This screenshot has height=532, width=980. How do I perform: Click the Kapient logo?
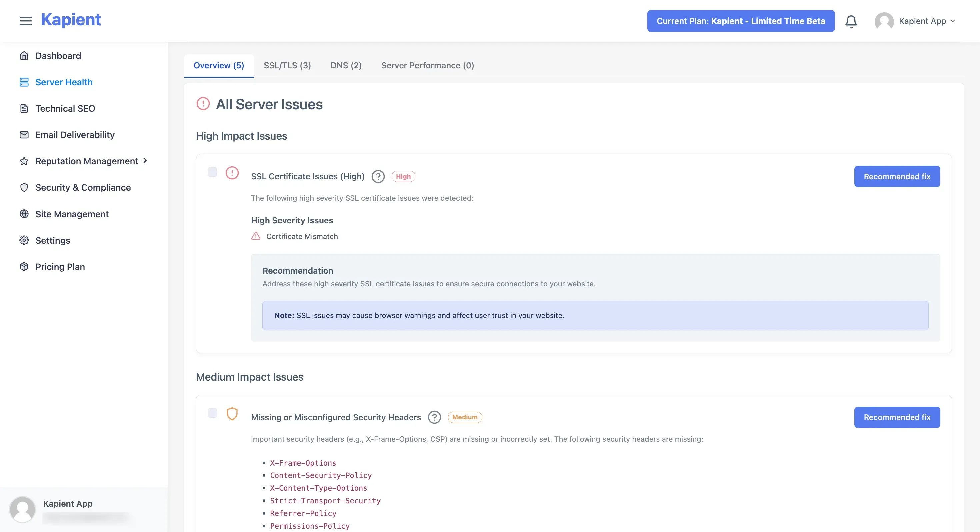[x=71, y=20]
